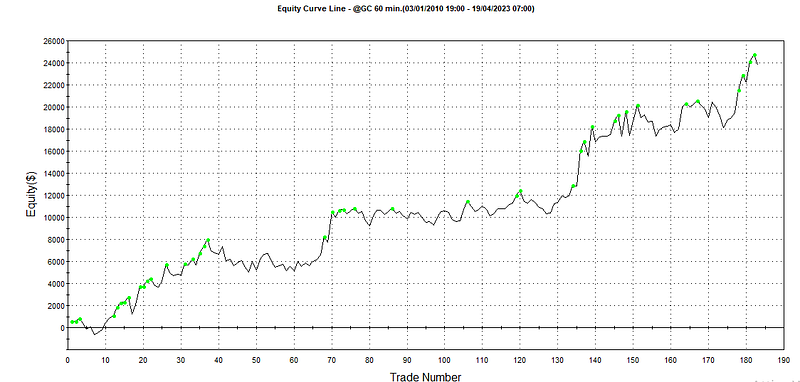800x382 pixels.
Task: Pick trade number 140 on the horizontal axis
Action: pyautogui.click(x=595, y=360)
